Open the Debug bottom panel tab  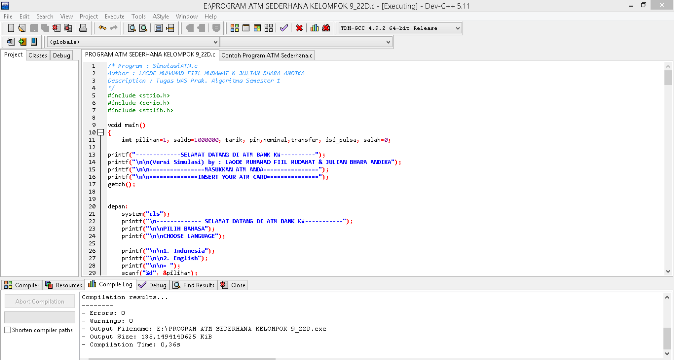[153, 285]
